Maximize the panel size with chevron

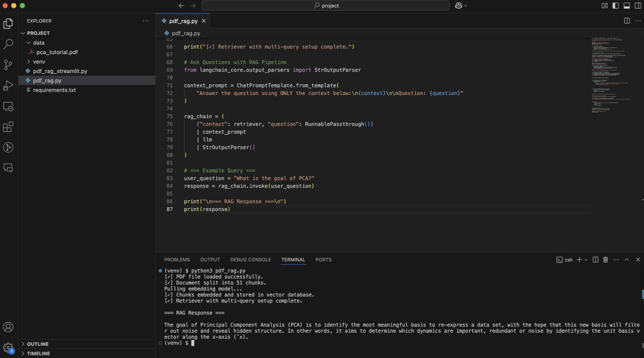tap(626, 260)
